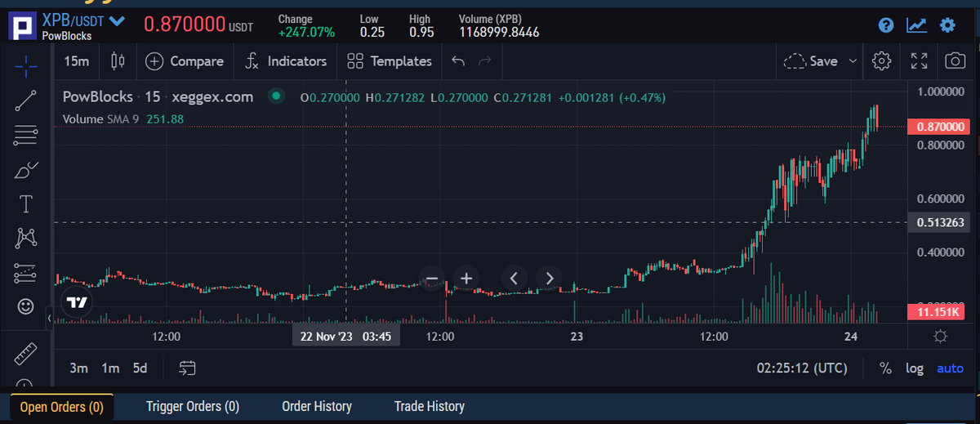This screenshot has height=424, width=980.
Task: Open the chart settings gear
Action: (880, 61)
